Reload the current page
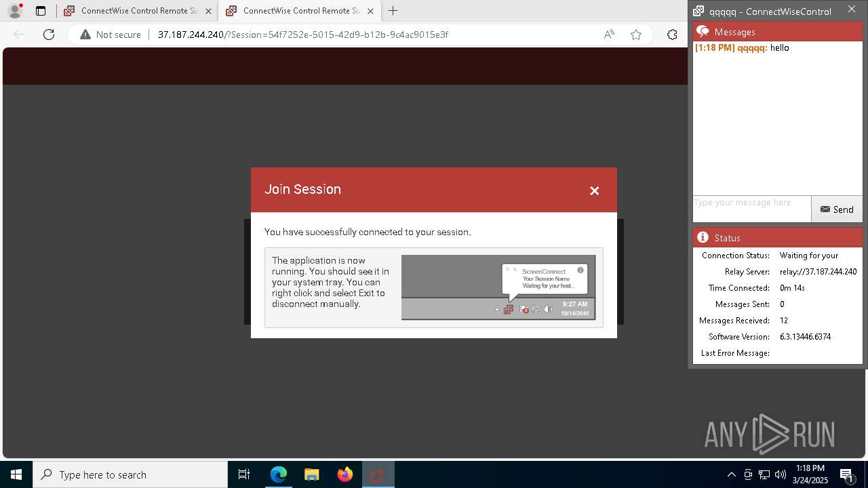 pyautogui.click(x=49, y=35)
